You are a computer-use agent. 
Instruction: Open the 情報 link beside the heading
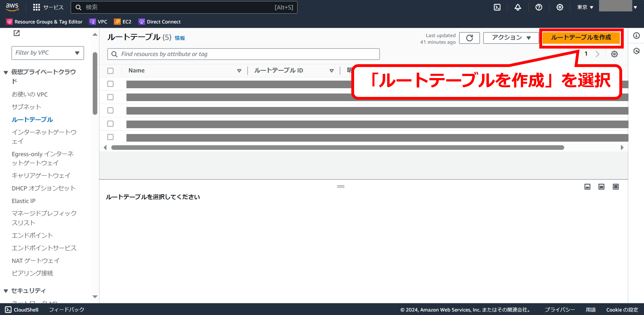pos(180,38)
